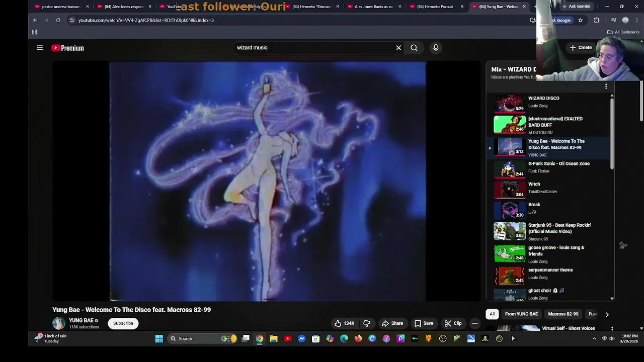Image resolution: width=644 pixels, height=362 pixels.
Task: Start voice search with microphone icon
Action: 436,48
